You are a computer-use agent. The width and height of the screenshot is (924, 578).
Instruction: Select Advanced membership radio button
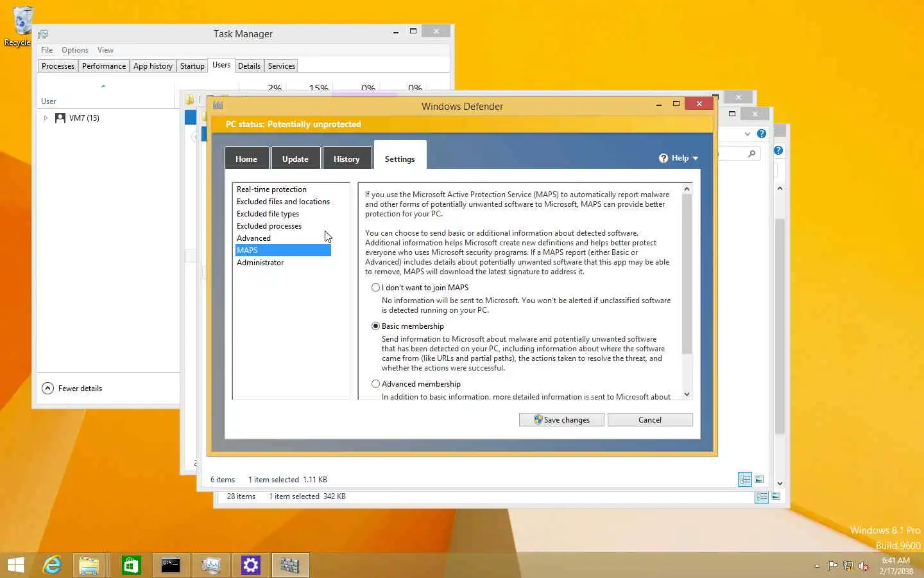pos(375,384)
